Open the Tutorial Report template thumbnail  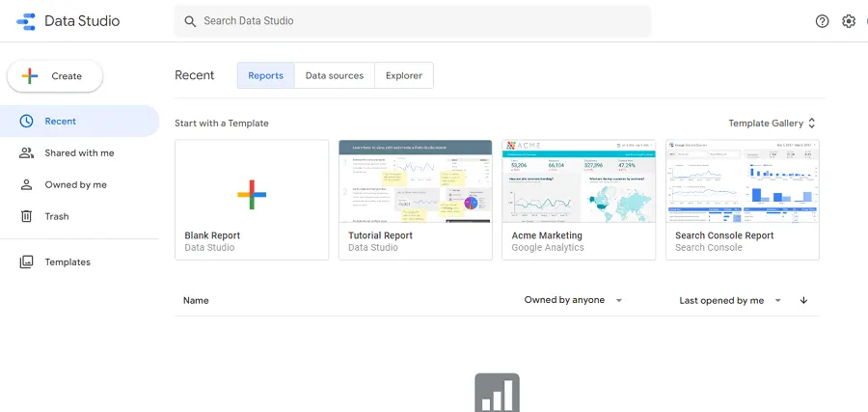415,181
